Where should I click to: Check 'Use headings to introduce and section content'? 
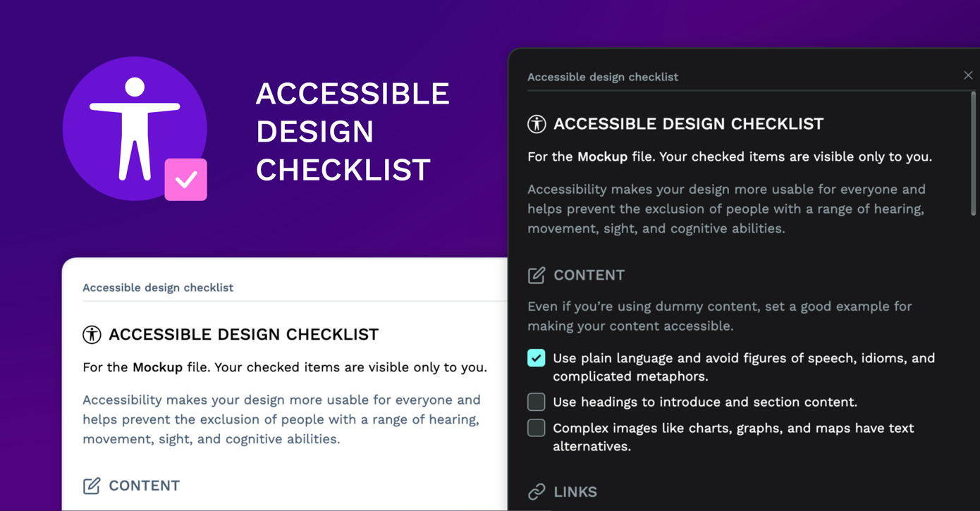pyautogui.click(x=536, y=402)
